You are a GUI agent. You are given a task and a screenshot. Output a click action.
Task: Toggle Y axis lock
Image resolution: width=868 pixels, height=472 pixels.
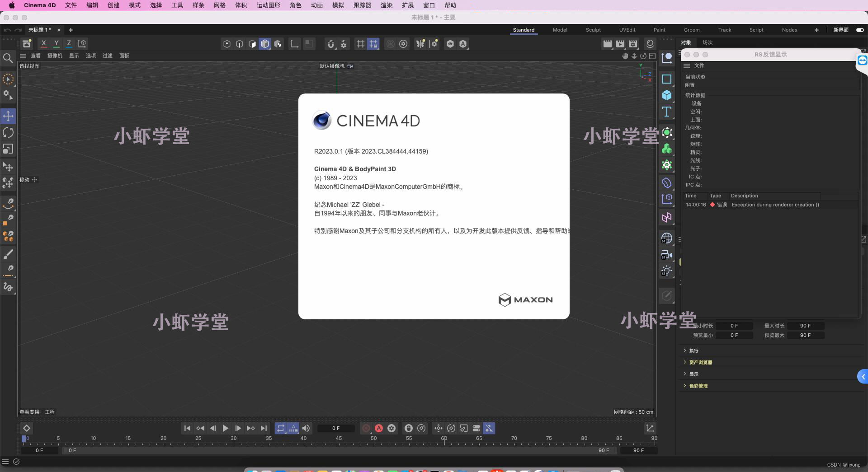56,43
